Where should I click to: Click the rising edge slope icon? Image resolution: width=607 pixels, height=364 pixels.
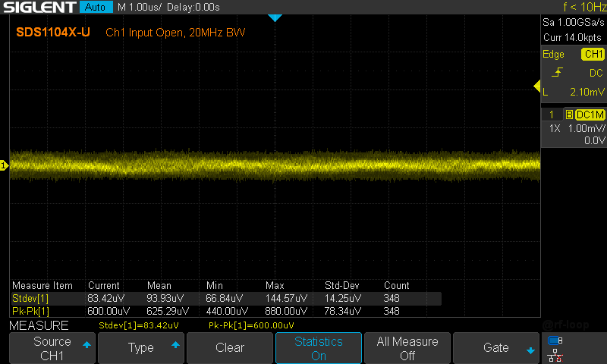557,72
